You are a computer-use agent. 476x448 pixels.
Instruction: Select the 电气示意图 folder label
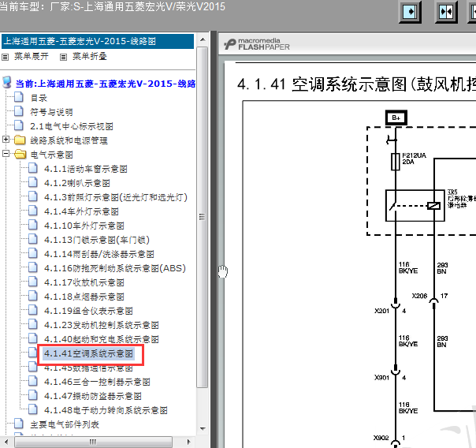click(x=51, y=155)
